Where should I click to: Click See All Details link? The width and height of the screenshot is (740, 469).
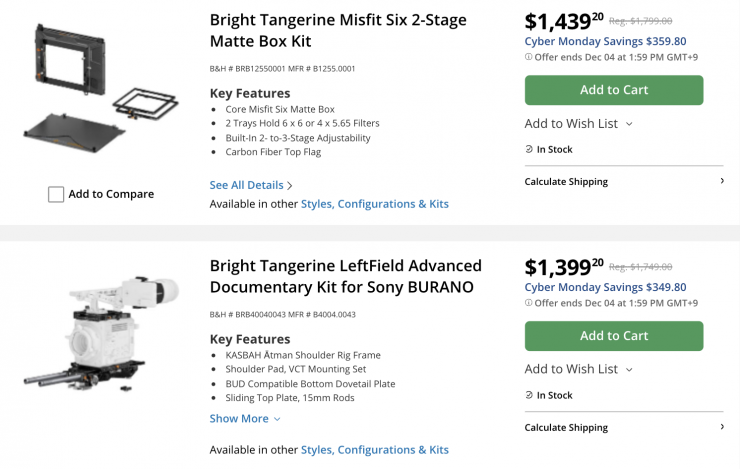[x=246, y=185]
